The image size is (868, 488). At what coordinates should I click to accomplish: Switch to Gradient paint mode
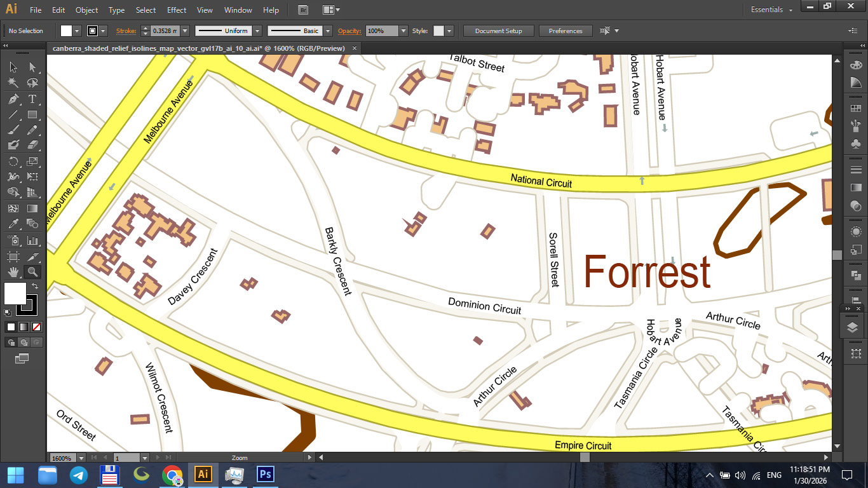24,327
